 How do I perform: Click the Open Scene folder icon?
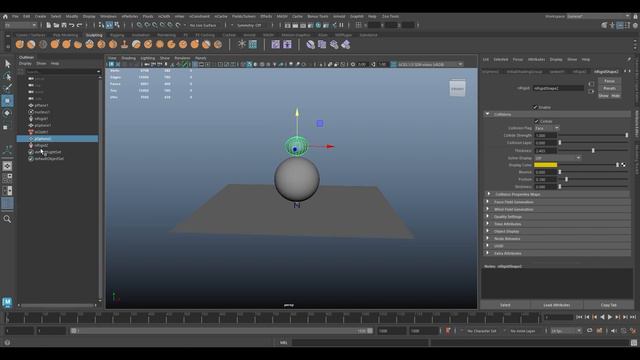tap(56, 25)
